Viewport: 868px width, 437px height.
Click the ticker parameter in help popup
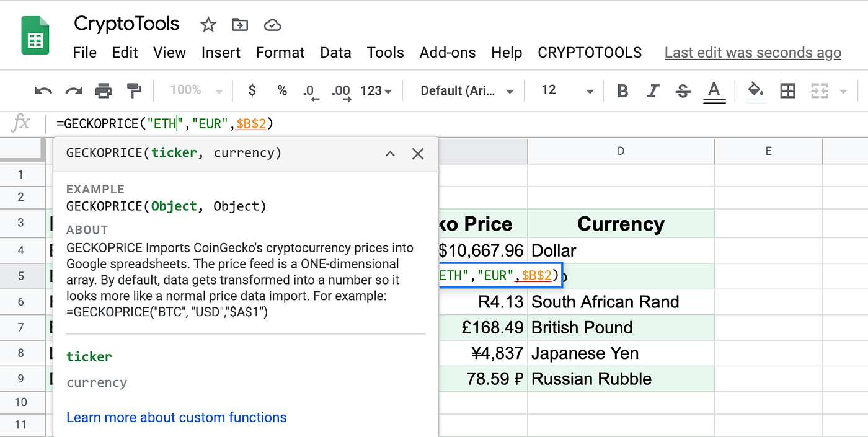click(89, 356)
